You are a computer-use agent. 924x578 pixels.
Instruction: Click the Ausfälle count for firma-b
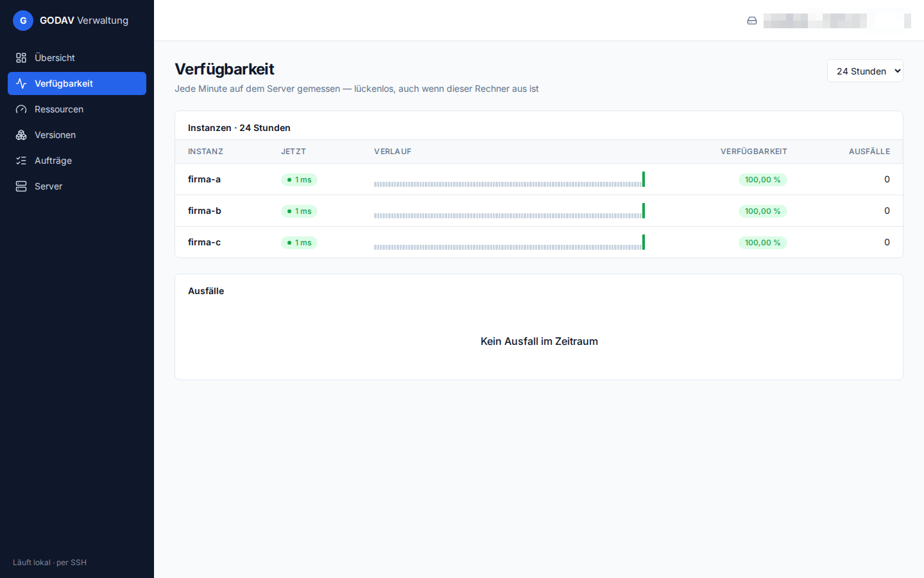click(x=887, y=211)
